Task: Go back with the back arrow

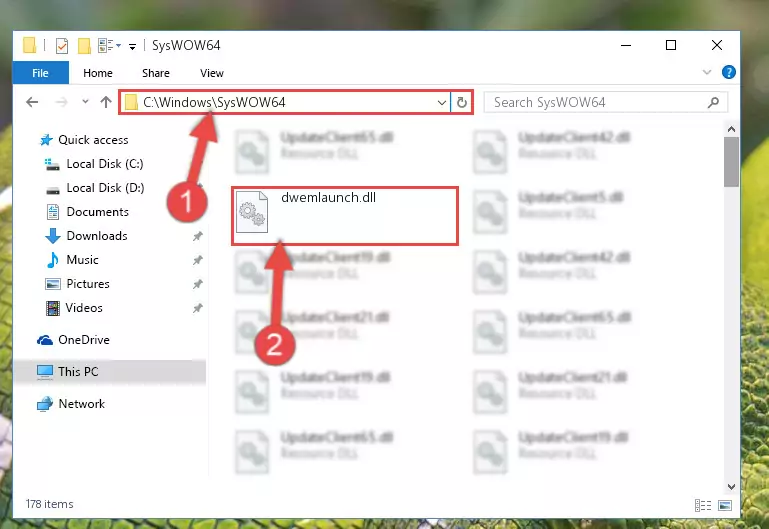Action: pos(32,102)
